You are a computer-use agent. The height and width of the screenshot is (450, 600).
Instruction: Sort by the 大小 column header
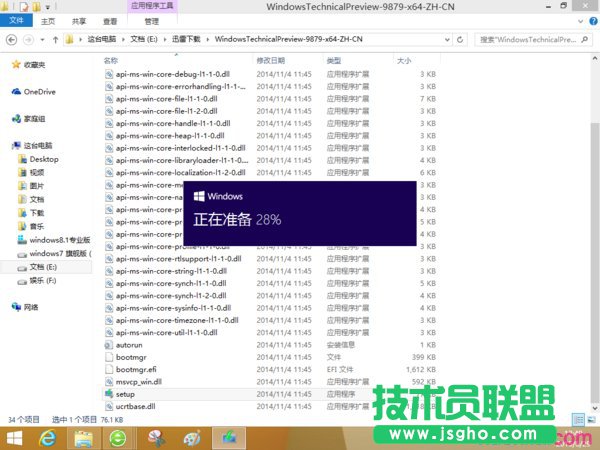[x=404, y=60]
